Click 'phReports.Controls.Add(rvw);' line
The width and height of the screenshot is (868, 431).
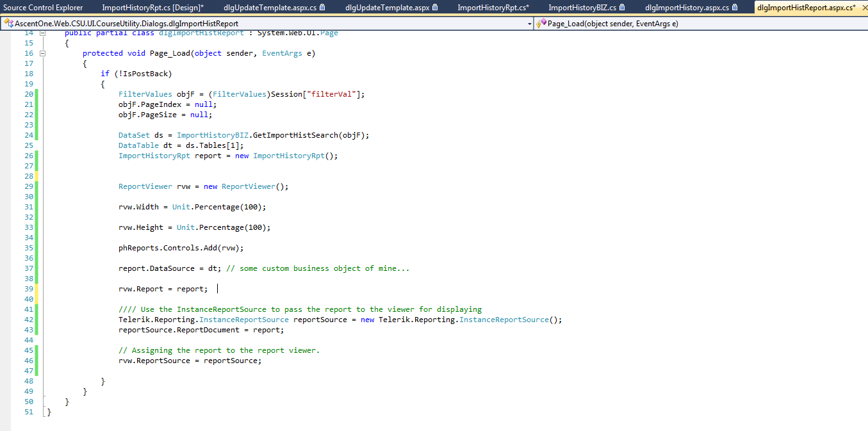tap(181, 248)
